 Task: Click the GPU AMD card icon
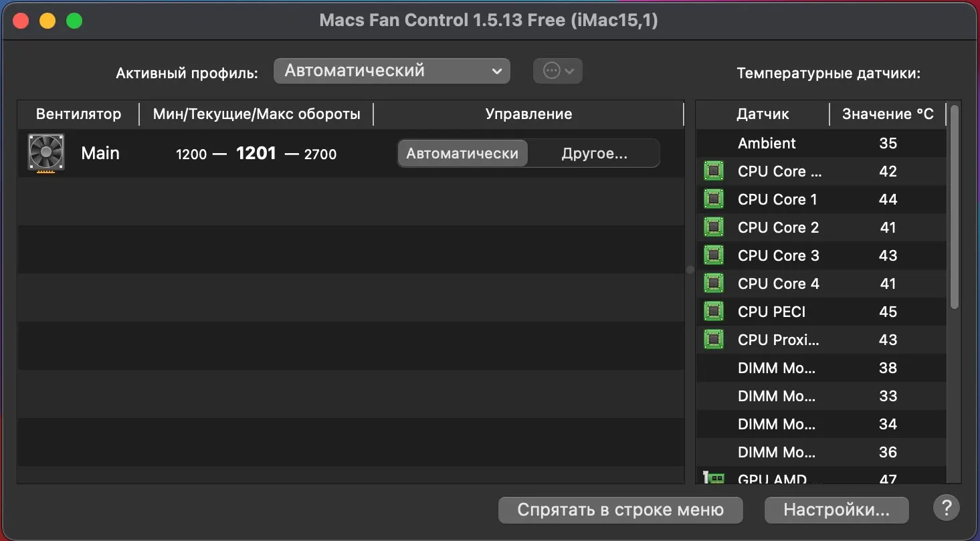[x=714, y=478]
